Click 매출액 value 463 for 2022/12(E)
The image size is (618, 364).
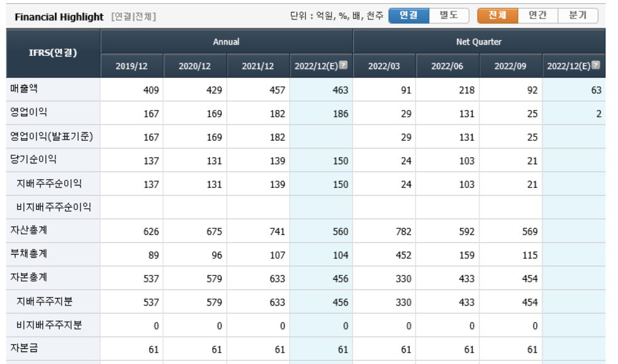tap(340, 90)
